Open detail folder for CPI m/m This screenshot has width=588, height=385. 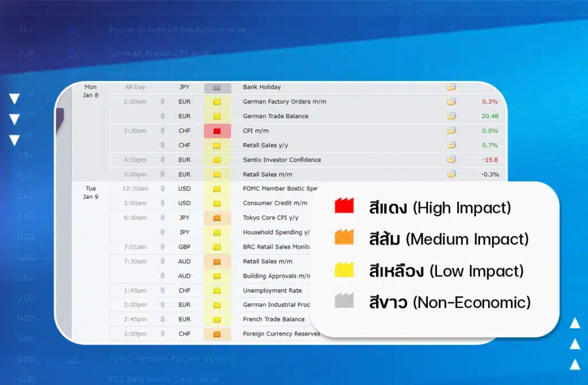tap(451, 130)
